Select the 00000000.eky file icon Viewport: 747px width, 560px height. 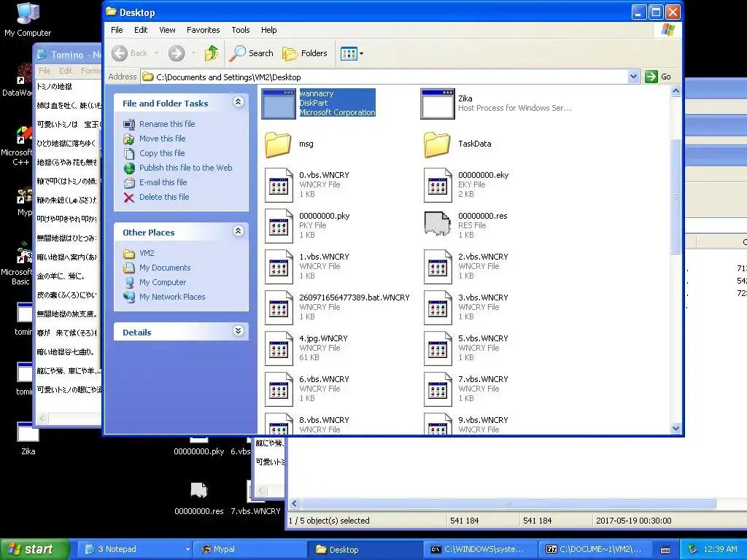click(x=438, y=184)
